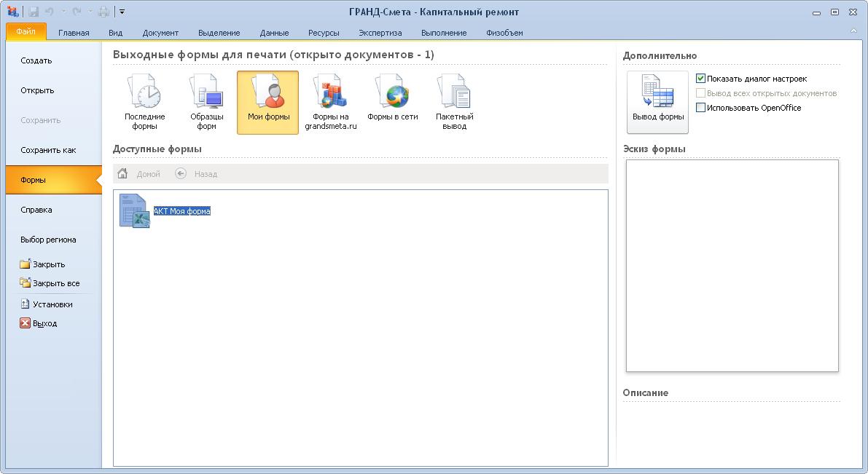Screen dimensions: 868x474
Task: Click the ГРАНД-Смета app icon in title bar
Action: (x=12, y=12)
